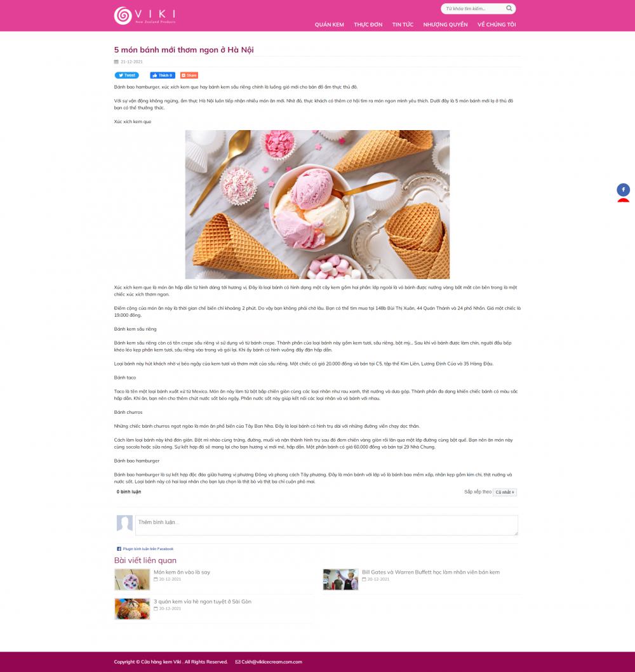The height and width of the screenshot is (672, 635).
Task: Click the red floating icon below Facebook
Action: (623, 200)
